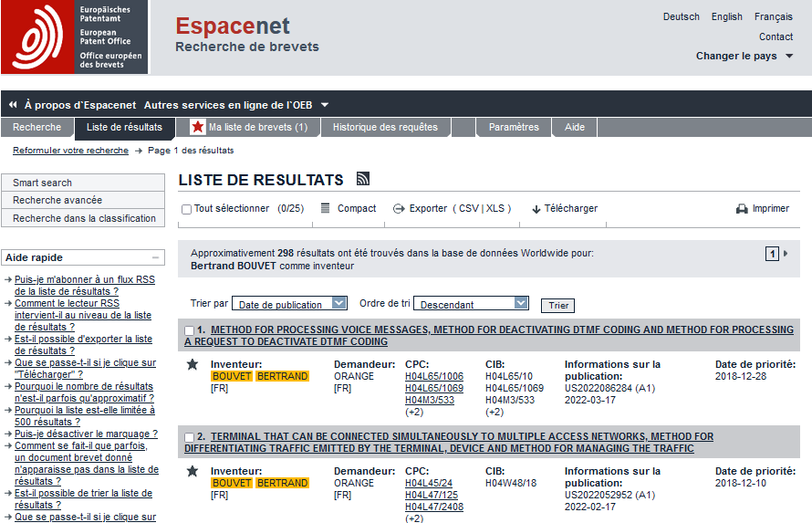Viewport: 812px width, 523px height.
Task: Check the box for result 1
Action: click(x=190, y=330)
